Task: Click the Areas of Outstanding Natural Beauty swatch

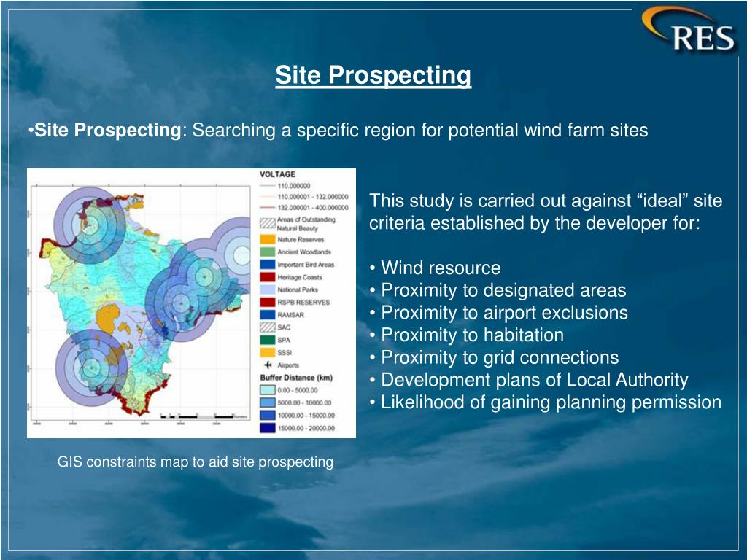Action: [x=268, y=223]
